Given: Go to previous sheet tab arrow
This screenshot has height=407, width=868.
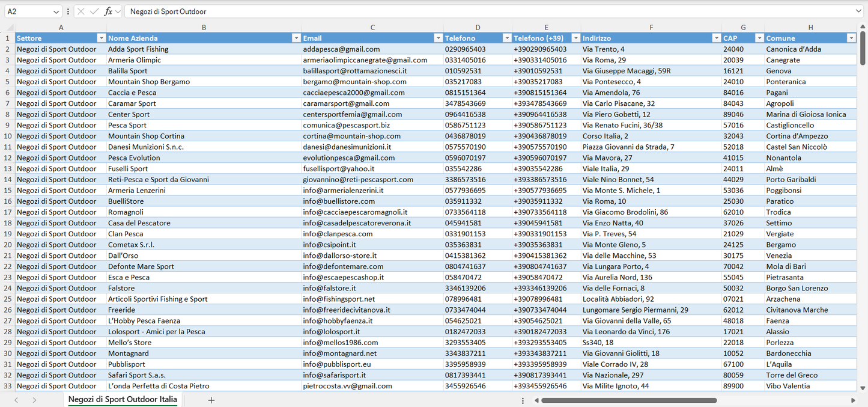Looking at the screenshot, I should (x=16, y=400).
